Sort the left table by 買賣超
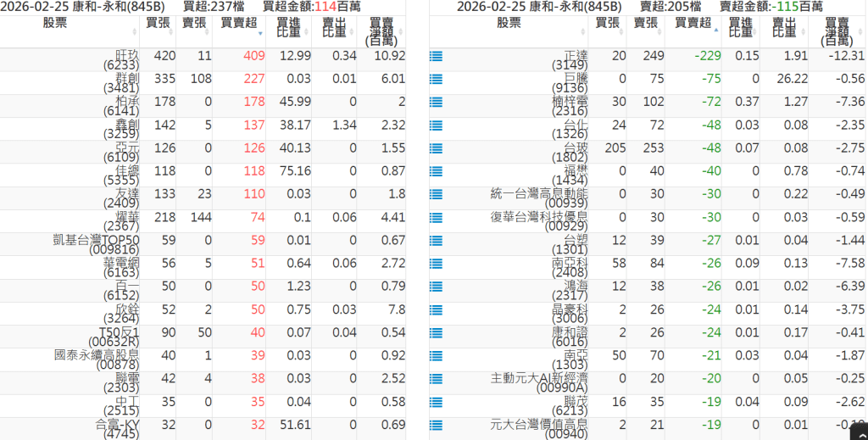 click(242, 23)
